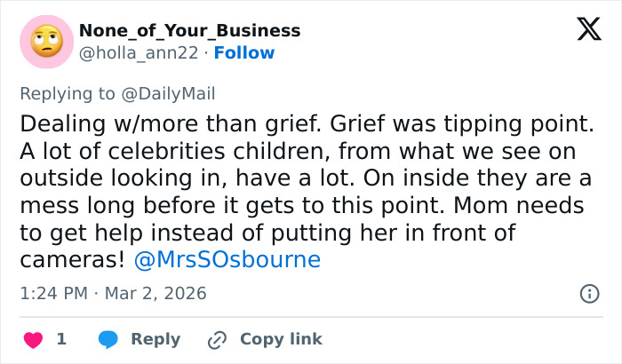Click the tweet line starting 'mess long before'
622x364 pixels.
coord(303,205)
